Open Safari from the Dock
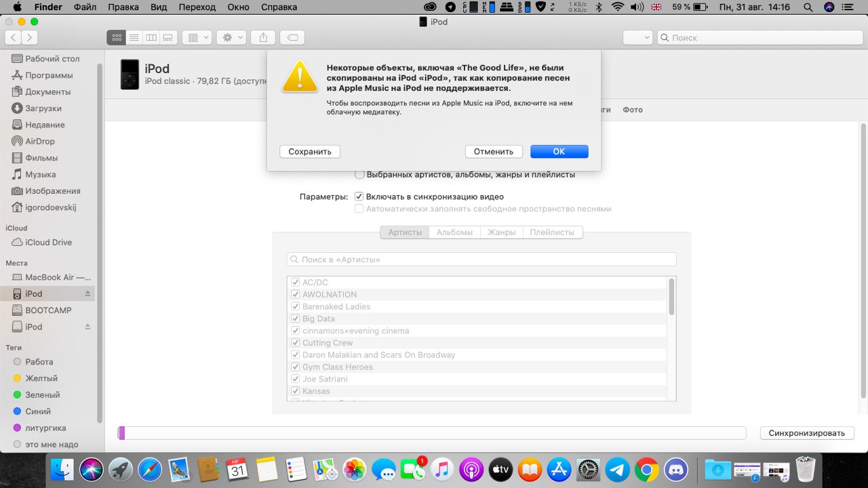Viewport: 868px width, 488px height. [150, 469]
